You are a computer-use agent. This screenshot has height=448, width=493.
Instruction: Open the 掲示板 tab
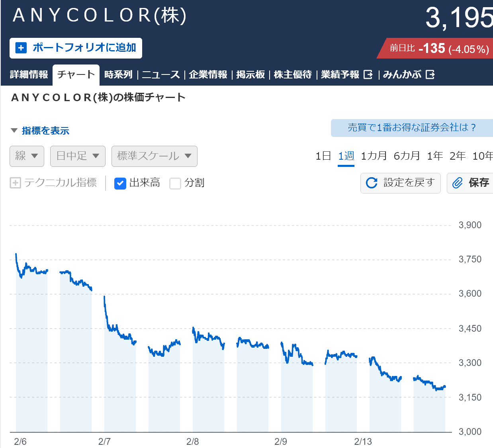(250, 74)
